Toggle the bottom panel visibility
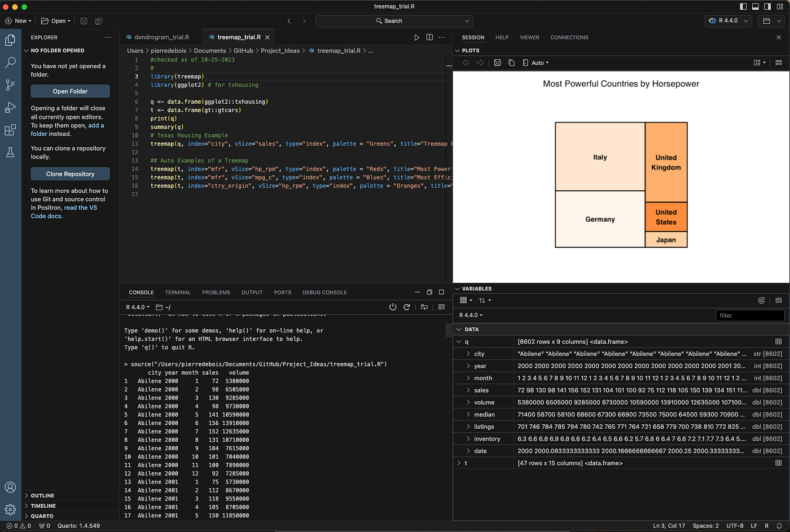 coord(755,7)
